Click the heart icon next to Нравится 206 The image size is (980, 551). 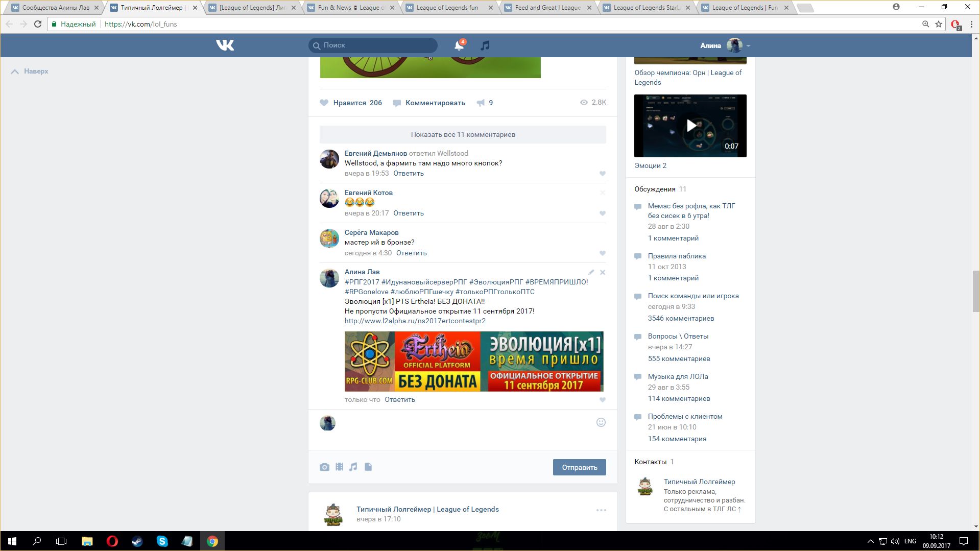pyautogui.click(x=324, y=103)
